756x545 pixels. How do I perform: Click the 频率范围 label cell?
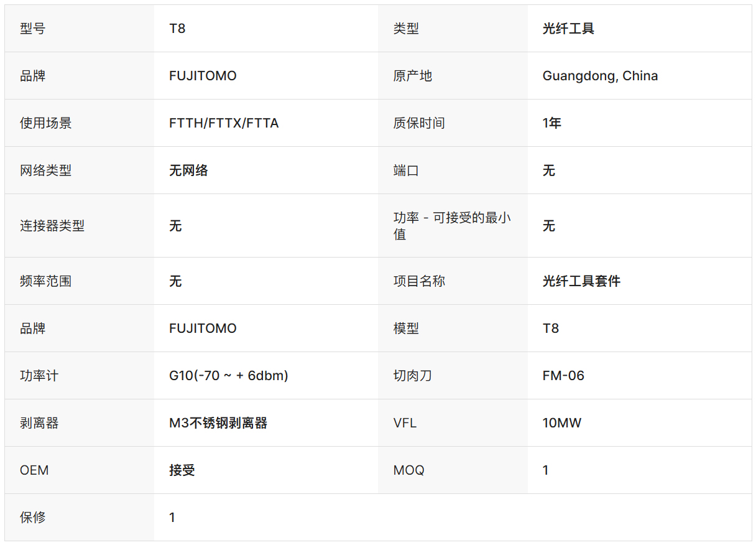(x=45, y=281)
